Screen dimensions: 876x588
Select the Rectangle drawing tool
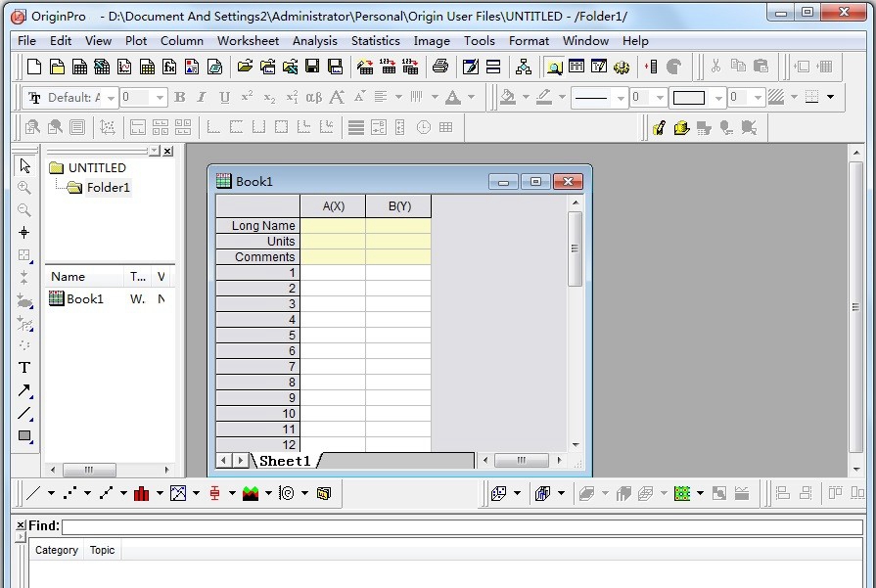(x=24, y=435)
